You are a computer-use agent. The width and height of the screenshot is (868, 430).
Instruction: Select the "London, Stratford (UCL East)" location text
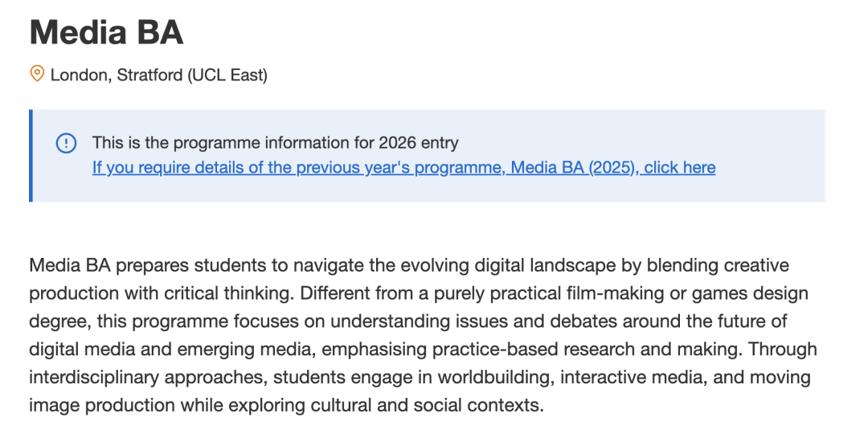click(x=159, y=75)
